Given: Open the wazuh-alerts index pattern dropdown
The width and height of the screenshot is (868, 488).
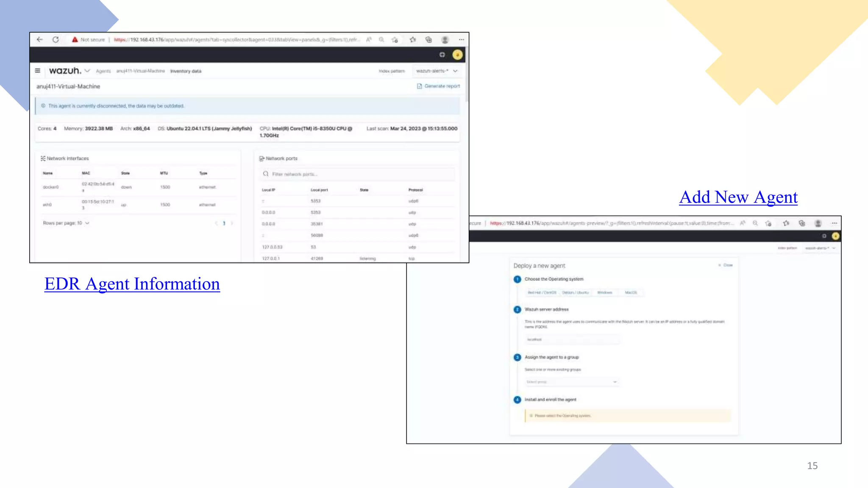Looking at the screenshot, I should (x=437, y=71).
